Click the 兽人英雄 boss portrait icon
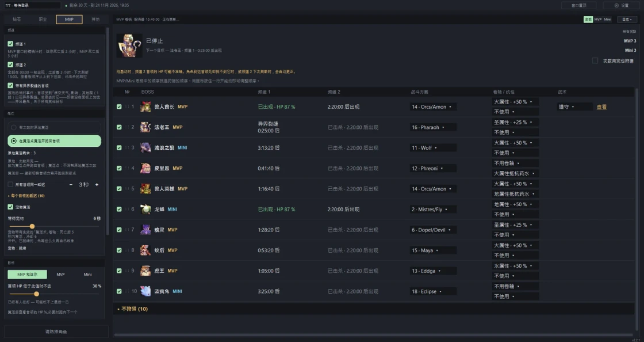The width and height of the screenshot is (644, 342). pos(145,189)
